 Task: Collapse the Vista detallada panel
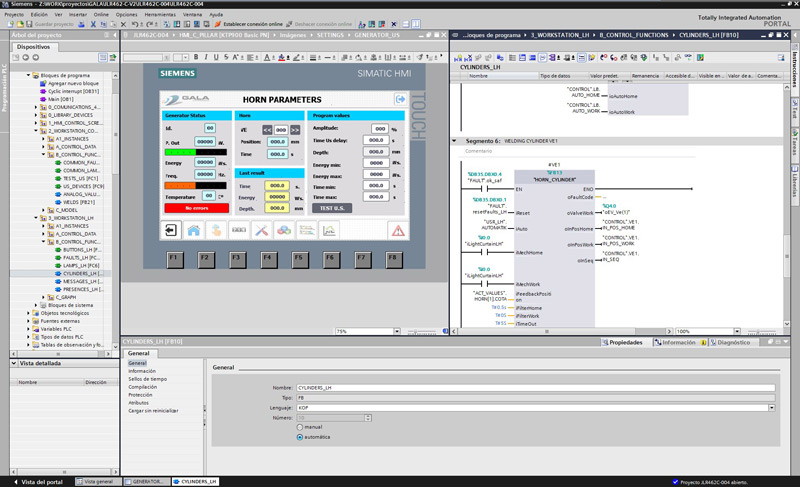pyautogui.click(x=12, y=363)
